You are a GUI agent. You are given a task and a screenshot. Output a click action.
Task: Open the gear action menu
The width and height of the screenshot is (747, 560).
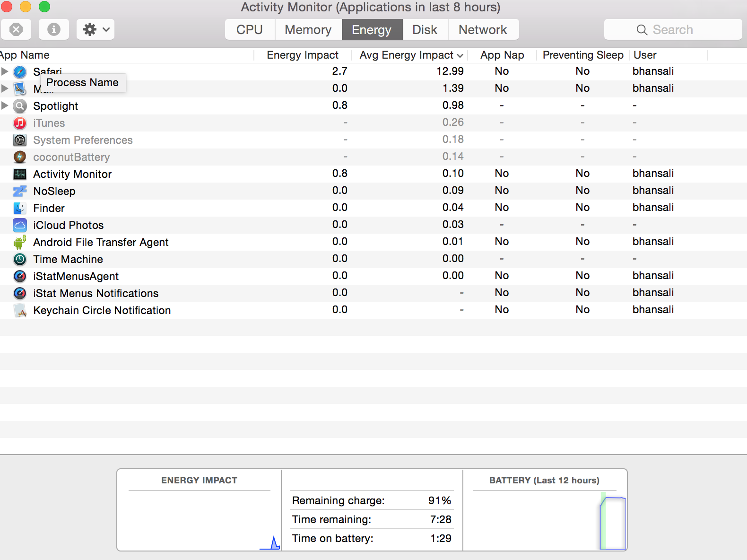pyautogui.click(x=96, y=29)
